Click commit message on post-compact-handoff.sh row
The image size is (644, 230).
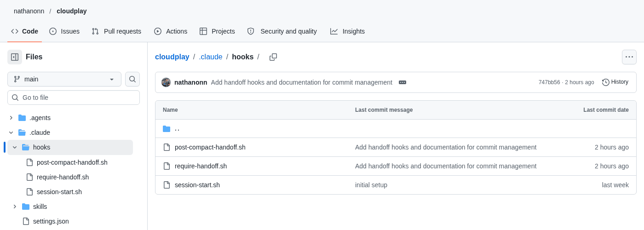coord(446,147)
